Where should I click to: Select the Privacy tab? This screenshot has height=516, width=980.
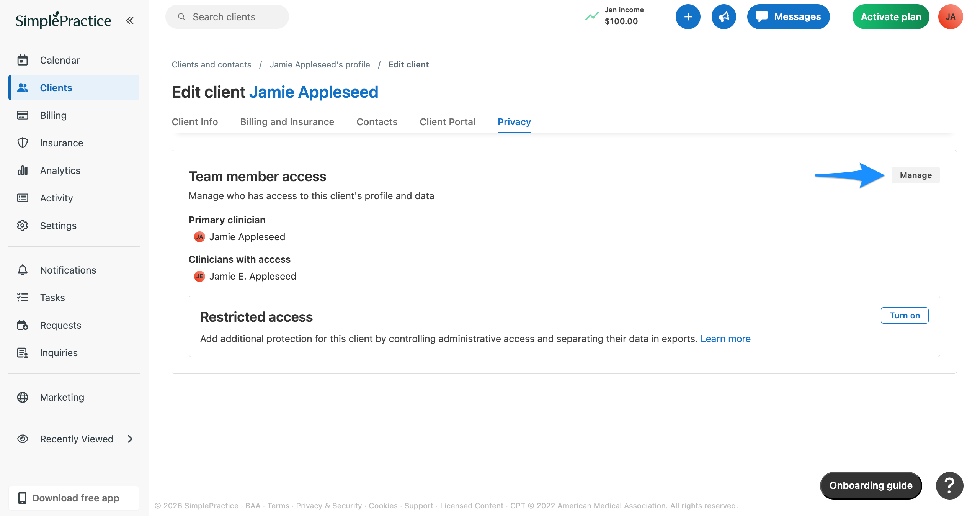click(x=514, y=122)
